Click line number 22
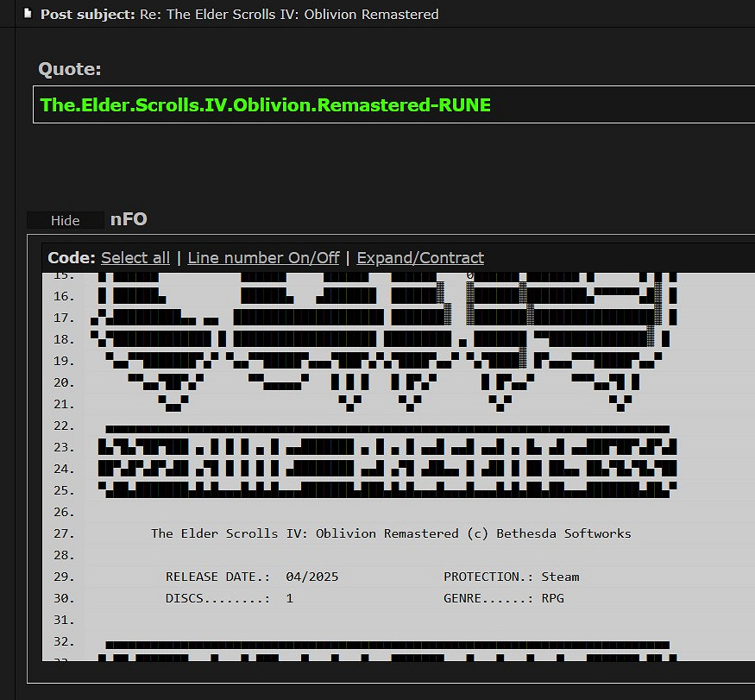Viewport: 755px width, 700px height. pos(63,426)
